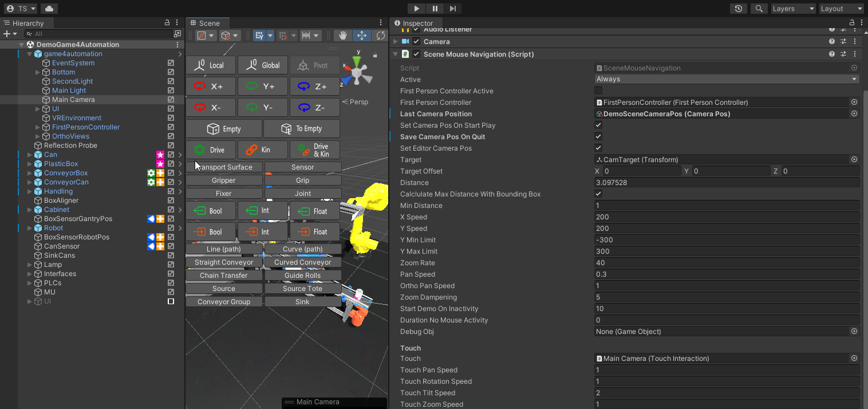Viewport: 868px width, 409px height.
Task: Click the Undo History icon
Action: click(739, 9)
